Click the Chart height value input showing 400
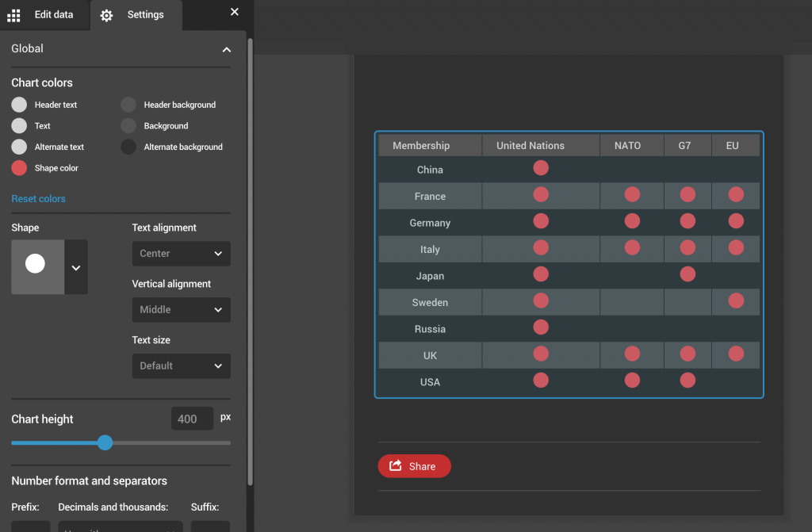 (192, 419)
